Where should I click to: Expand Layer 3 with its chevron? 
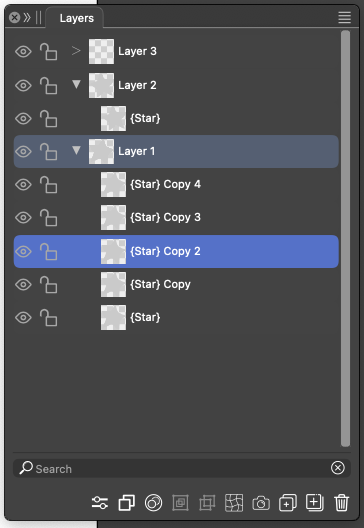[x=76, y=51]
